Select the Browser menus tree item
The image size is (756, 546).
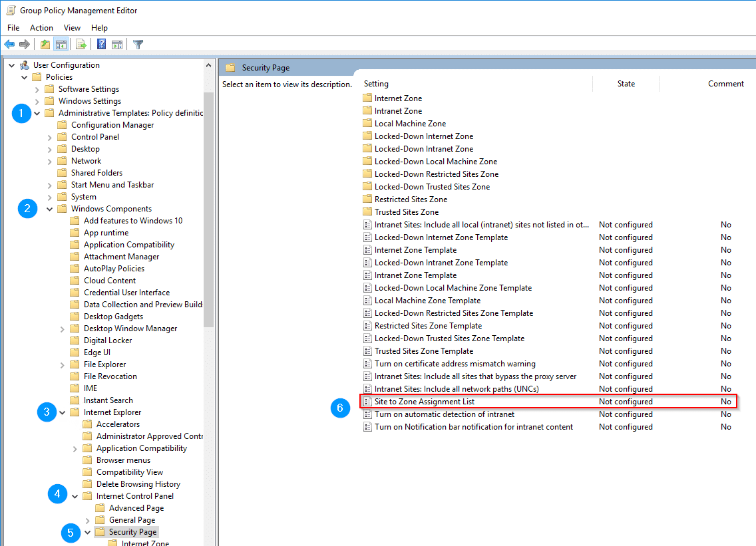coord(123,460)
